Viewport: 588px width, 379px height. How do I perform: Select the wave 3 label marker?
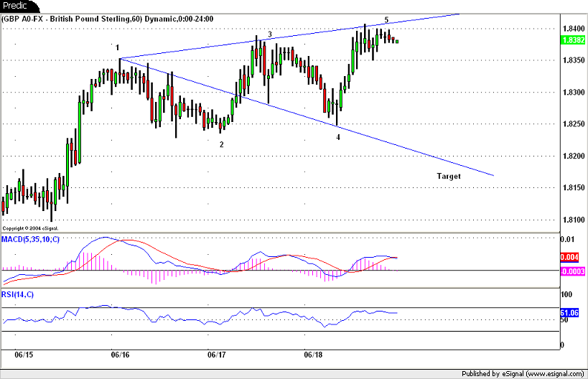coord(269,34)
